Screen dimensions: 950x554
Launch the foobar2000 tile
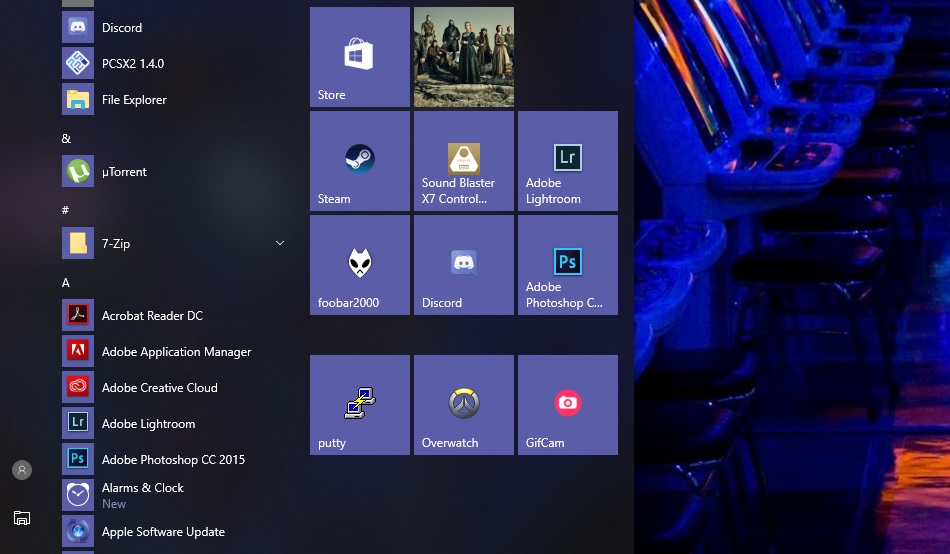pyautogui.click(x=360, y=265)
